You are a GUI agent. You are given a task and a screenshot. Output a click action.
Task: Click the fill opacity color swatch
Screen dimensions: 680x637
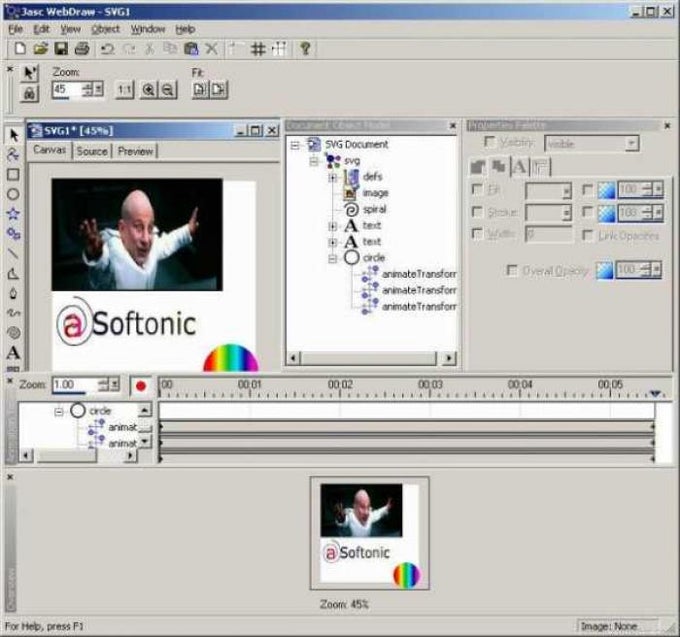(606, 190)
